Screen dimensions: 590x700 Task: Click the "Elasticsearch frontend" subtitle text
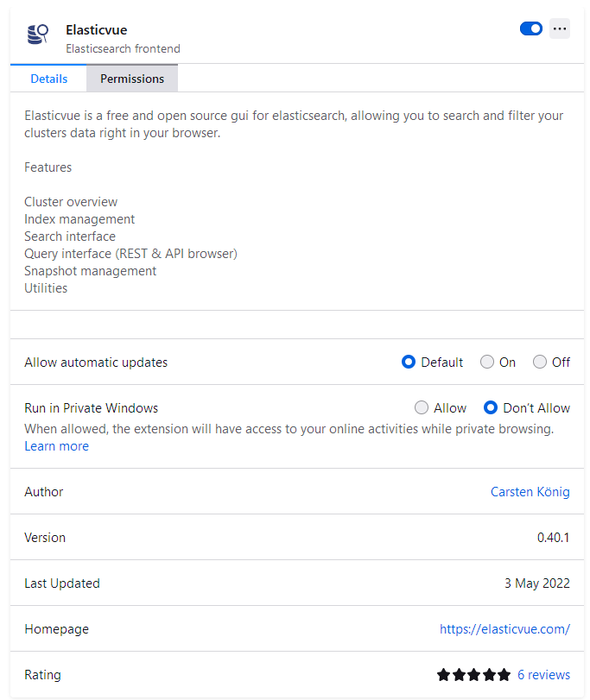point(123,49)
